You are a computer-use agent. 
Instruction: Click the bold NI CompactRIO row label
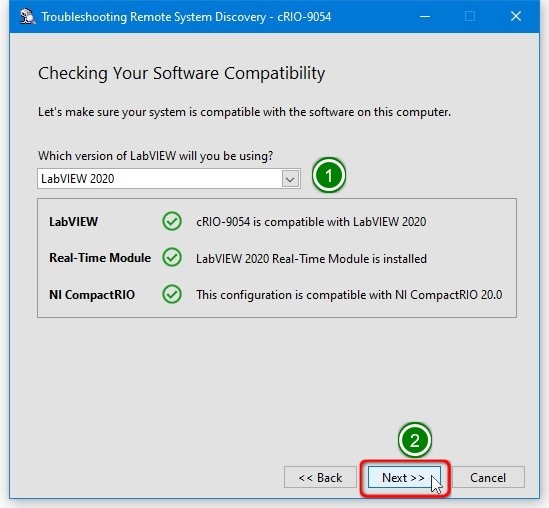coord(92,295)
